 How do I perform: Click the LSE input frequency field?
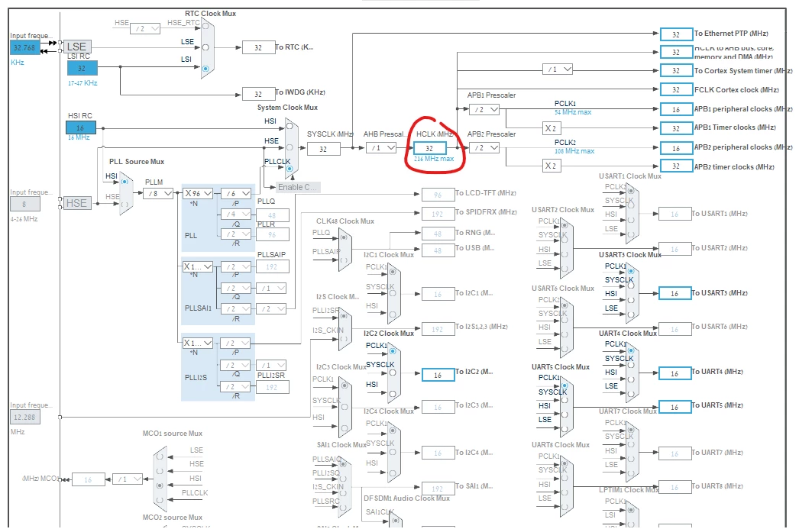coord(25,47)
